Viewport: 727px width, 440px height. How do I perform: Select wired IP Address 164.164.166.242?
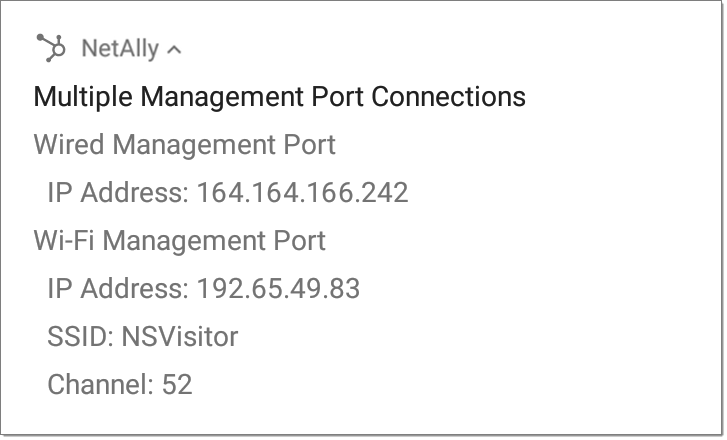pos(228,192)
